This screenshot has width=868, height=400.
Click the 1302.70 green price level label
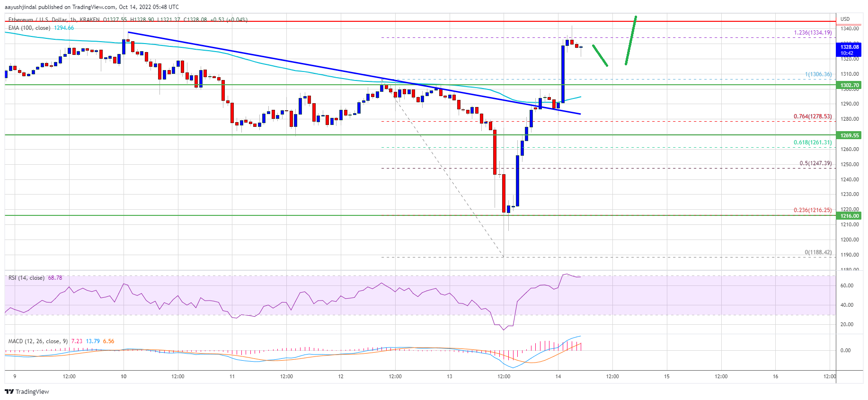point(850,86)
